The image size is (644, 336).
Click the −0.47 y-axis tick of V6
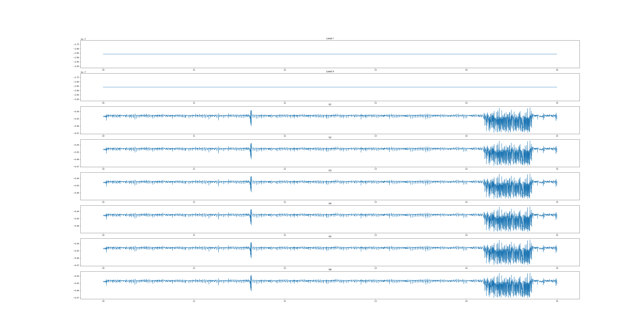point(76,298)
